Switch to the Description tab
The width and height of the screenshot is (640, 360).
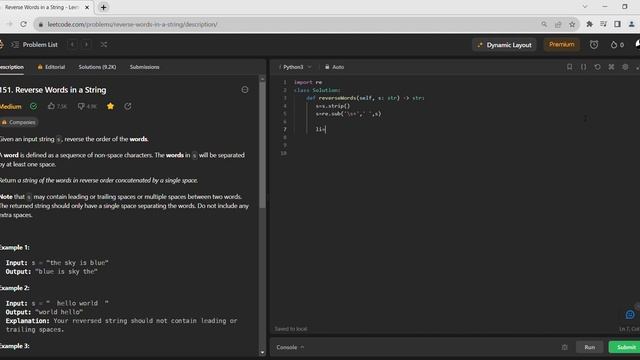(11, 67)
